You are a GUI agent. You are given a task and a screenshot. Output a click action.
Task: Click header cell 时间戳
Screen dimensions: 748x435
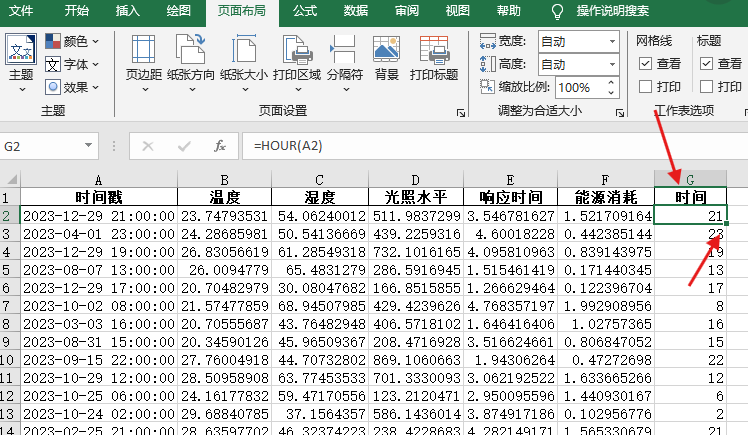[x=99, y=197]
